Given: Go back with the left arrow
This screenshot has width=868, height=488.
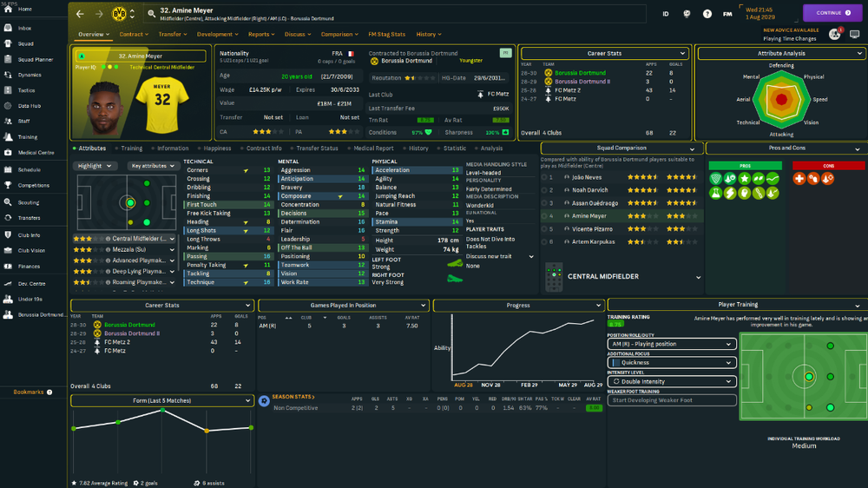Looking at the screenshot, I should point(80,14).
